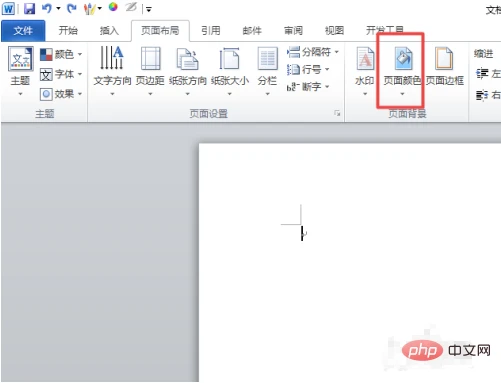
Task: Switch to the 插入 (Insert) tab
Action: tap(109, 31)
